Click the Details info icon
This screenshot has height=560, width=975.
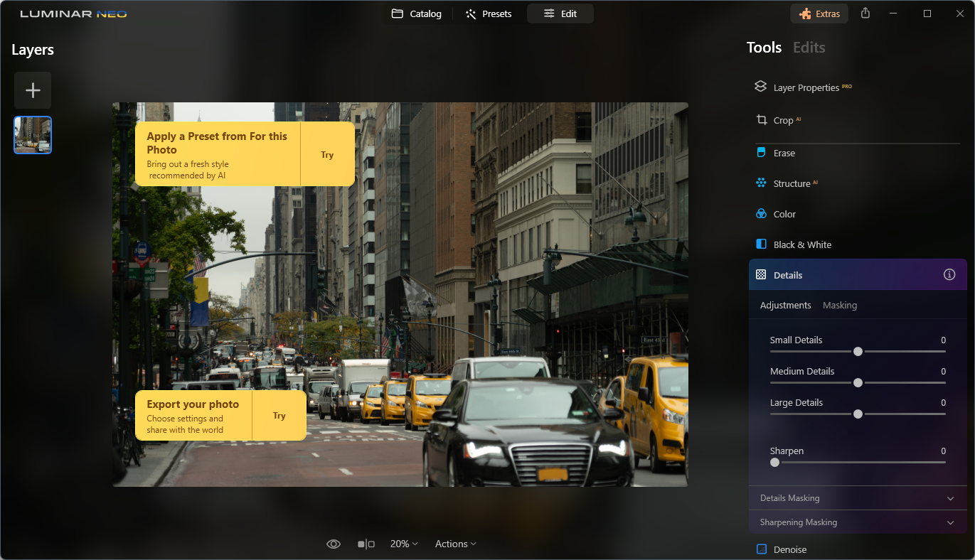tap(949, 275)
